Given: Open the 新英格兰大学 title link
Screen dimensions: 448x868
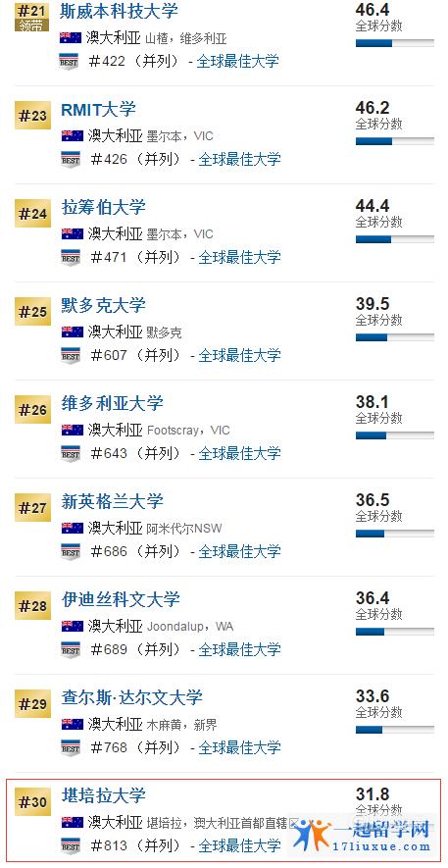Looking at the screenshot, I should 113,501.
